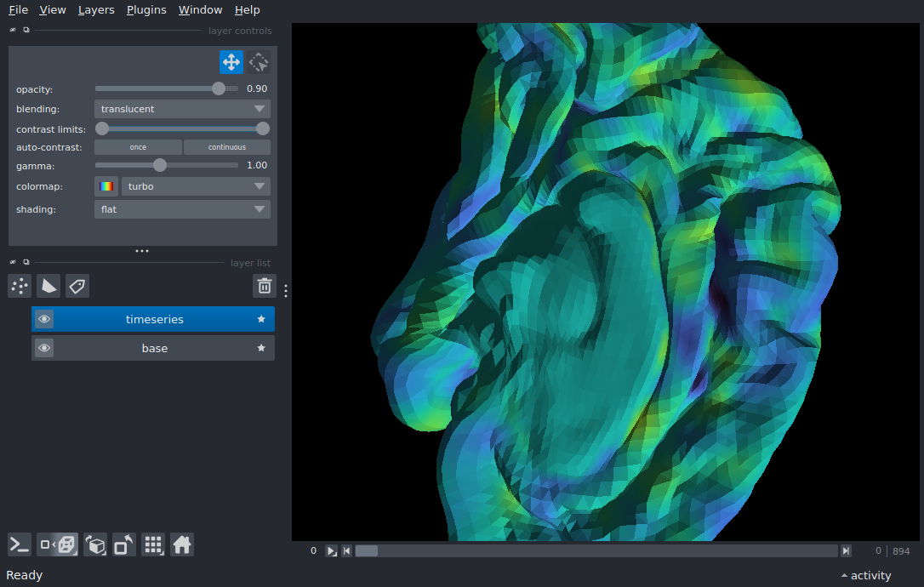Enable continuous auto-contrast
The width and height of the screenshot is (924, 587).
coord(227,147)
